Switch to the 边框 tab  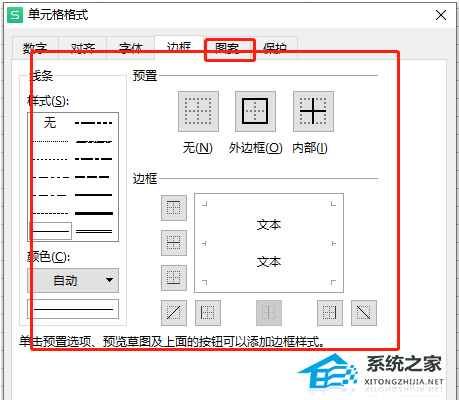179,47
